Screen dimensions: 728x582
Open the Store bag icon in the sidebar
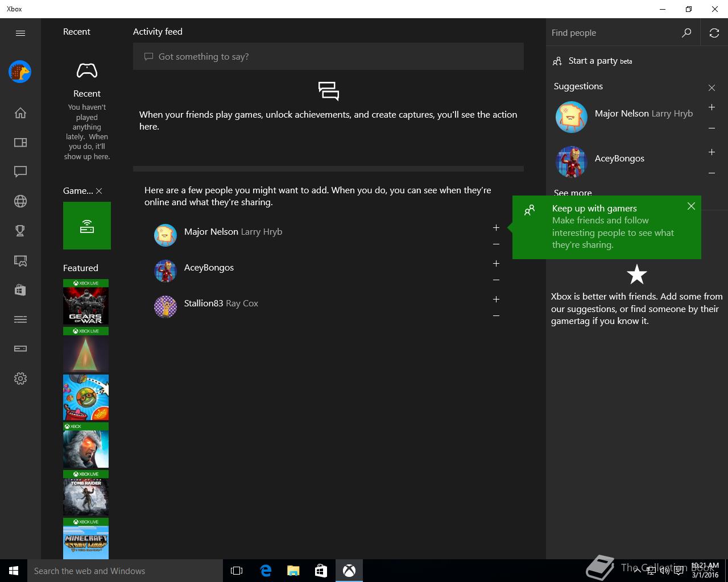click(x=20, y=290)
